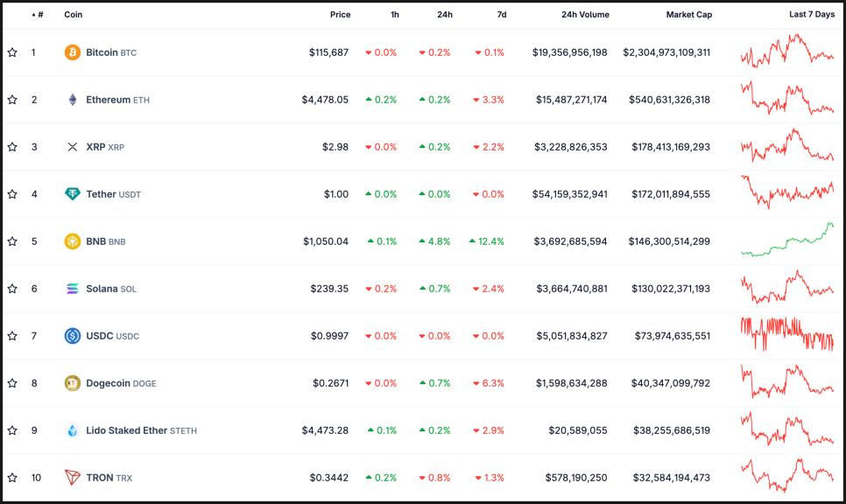Viewport: 846px width, 504px height.
Task: Open Solana's 7-day sparkline chart
Action: [787, 287]
